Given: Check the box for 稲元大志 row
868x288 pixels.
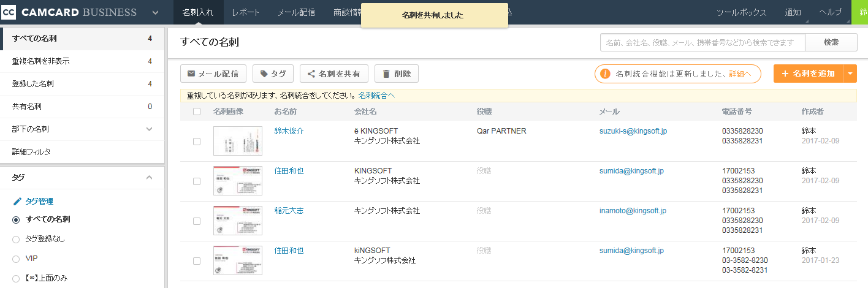Looking at the screenshot, I should (197, 221).
